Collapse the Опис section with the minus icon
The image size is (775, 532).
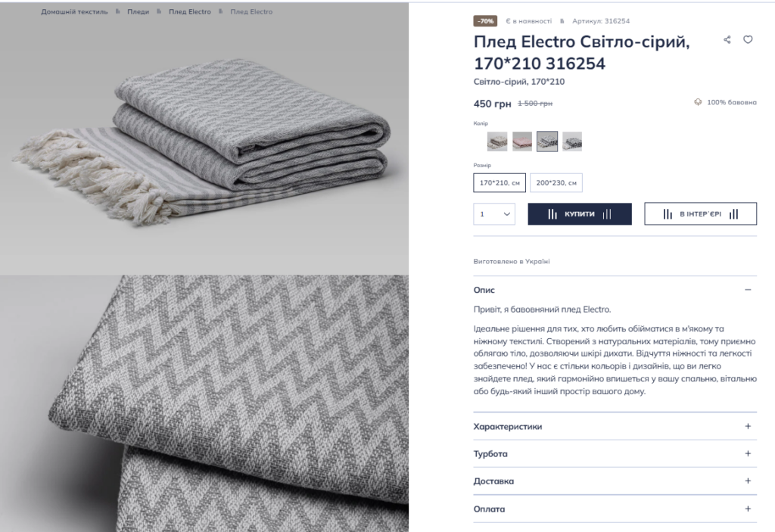click(x=748, y=290)
